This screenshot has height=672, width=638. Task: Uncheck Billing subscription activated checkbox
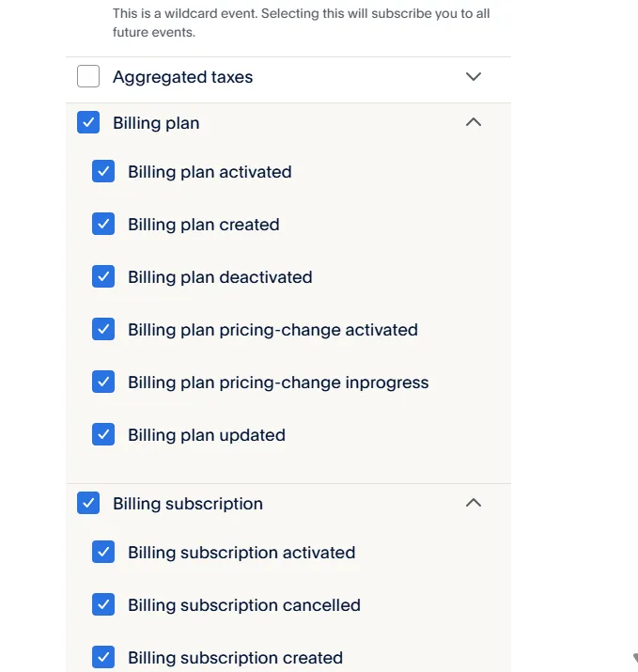[103, 553]
